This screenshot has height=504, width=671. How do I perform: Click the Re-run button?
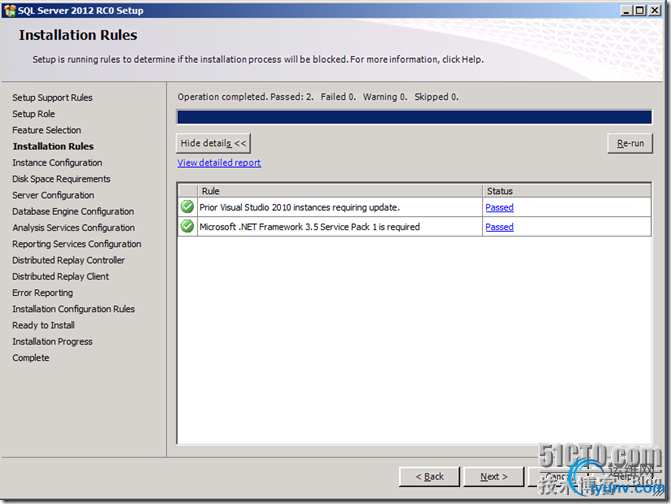click(x=630, y=143)
